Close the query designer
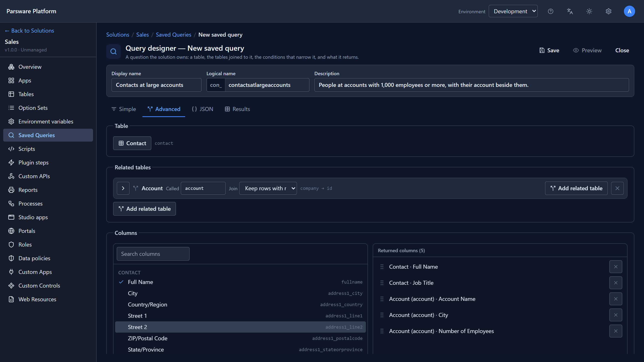This screenshot has width=644, height=362. pos(622,50)
